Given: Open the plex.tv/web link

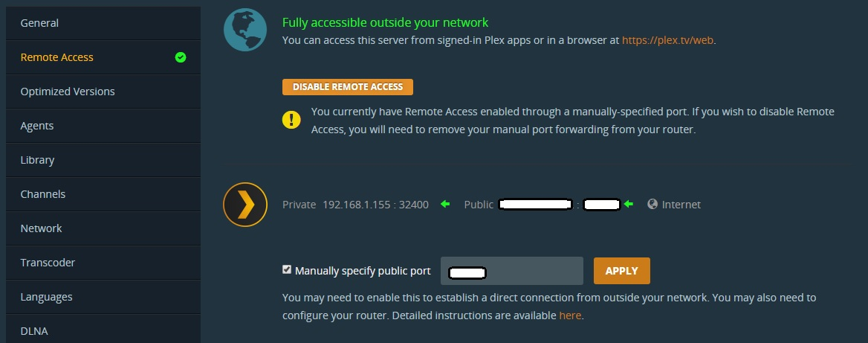Looking at the screenshot, I should point(667,40).
